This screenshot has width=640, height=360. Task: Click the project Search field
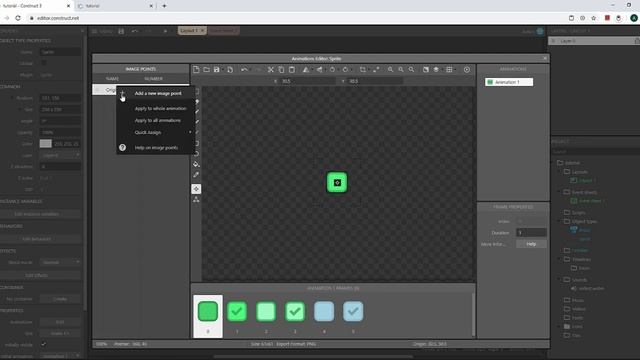click(x=595, y=152)
